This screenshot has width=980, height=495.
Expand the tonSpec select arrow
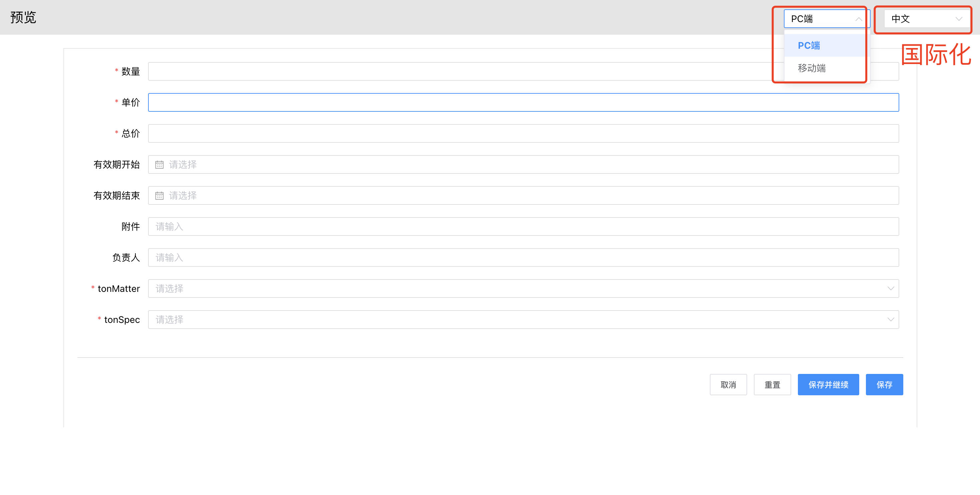(890, 320)
